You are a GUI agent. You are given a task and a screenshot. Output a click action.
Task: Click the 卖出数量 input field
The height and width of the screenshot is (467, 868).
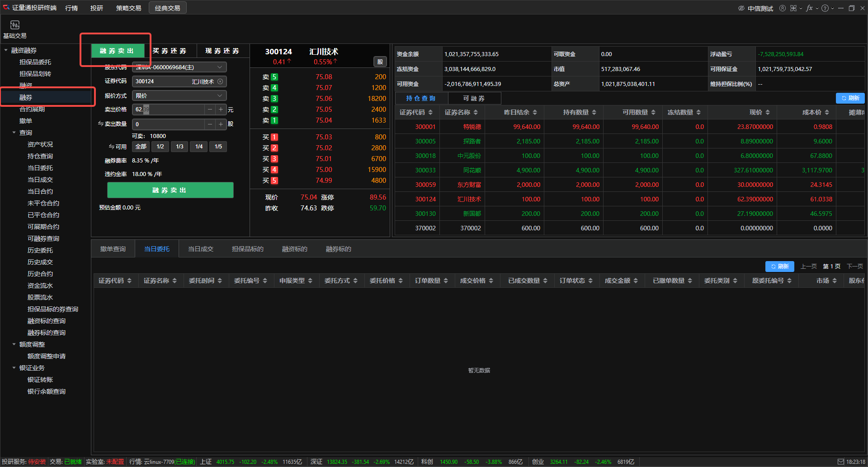[x=168, y=124]
